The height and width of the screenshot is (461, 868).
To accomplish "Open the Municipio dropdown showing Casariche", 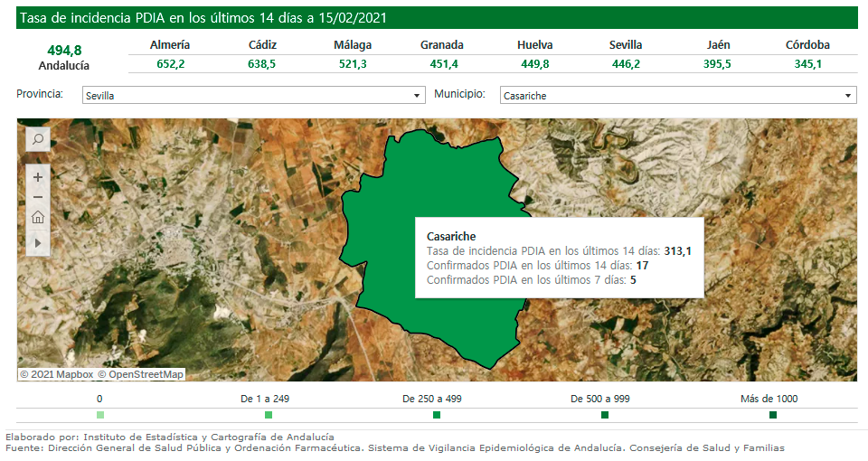I will (x=677, y=95).
